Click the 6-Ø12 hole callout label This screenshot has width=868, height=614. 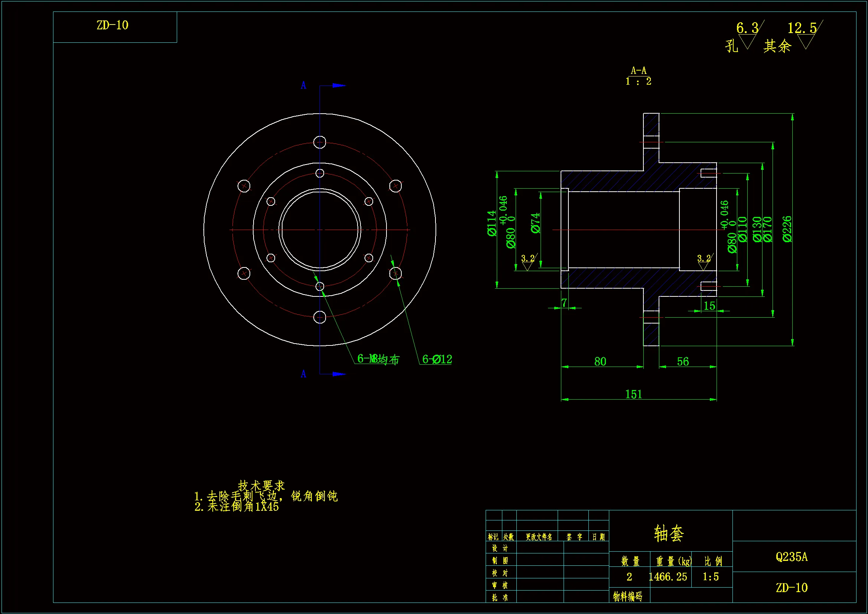[x=437, y=359]
